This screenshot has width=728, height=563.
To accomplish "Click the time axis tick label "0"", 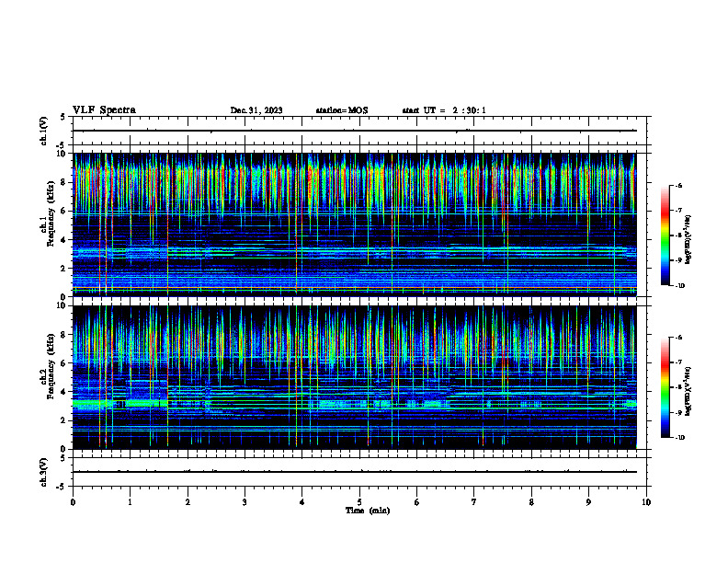I will tap(73, 502).
